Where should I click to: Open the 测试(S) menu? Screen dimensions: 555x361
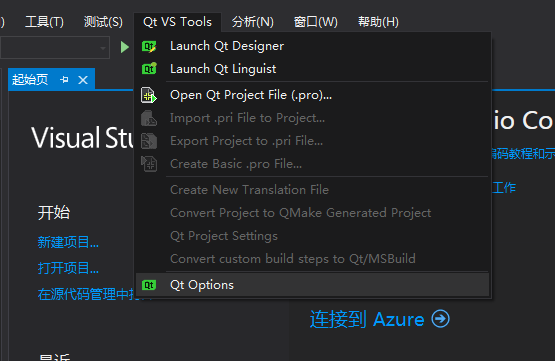[103, 22]
